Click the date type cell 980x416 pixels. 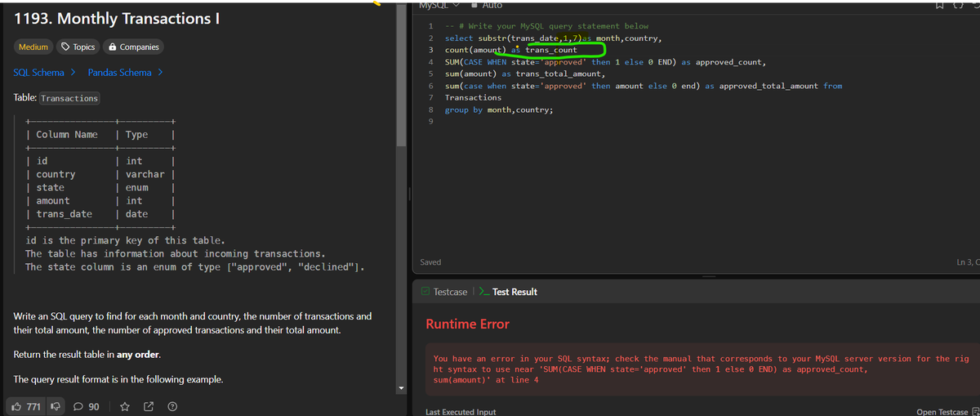click(137, 214)
